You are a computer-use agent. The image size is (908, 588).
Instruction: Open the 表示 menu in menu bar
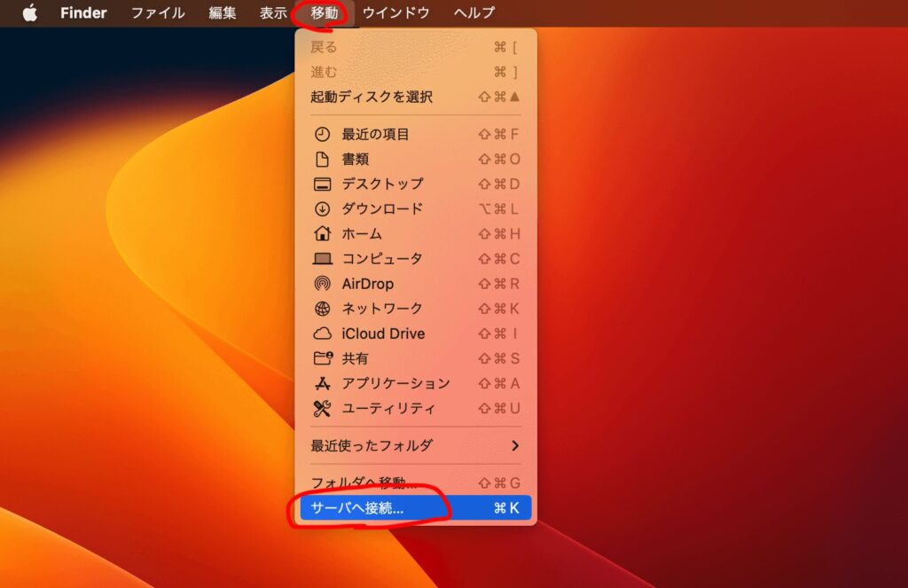[x=273, y=12]
